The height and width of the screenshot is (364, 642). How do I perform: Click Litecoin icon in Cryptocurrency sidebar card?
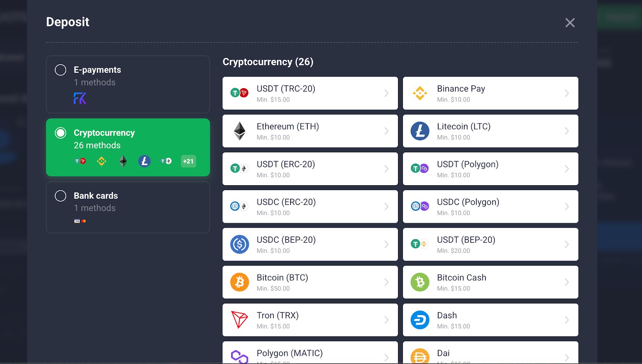tap(144, 161)
